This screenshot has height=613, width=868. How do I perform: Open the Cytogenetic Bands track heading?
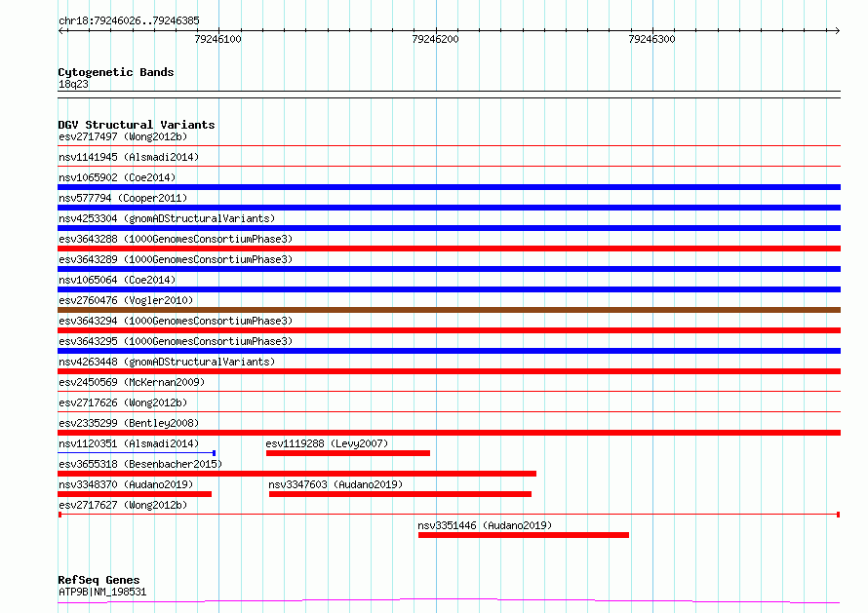tap(116, 72)
